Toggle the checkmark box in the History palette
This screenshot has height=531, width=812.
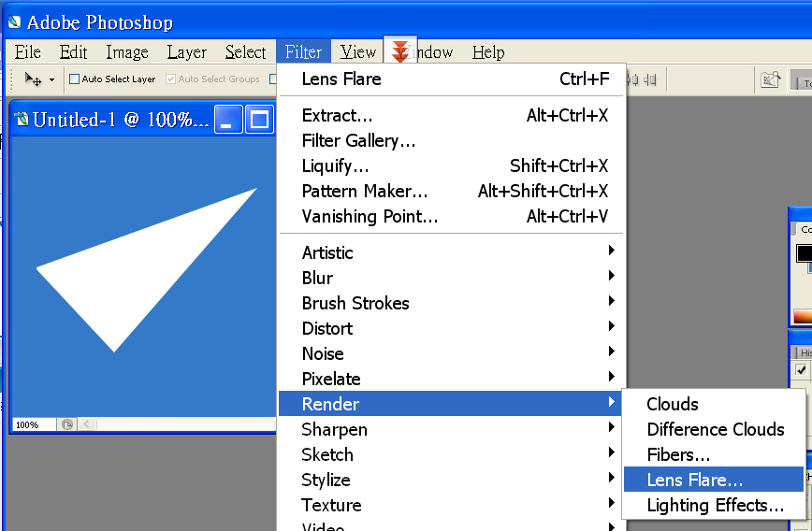click(801, 370)
